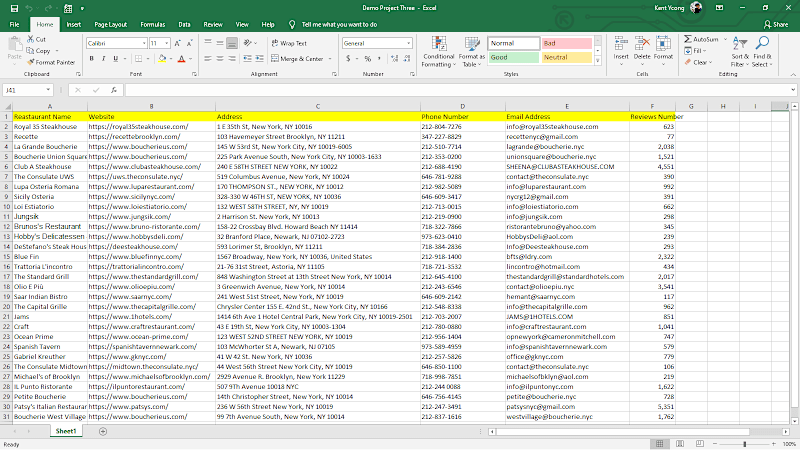Screen dimensions: 800x450
Task: Click the Paste clipboard icon
Action: pos(15,44)
